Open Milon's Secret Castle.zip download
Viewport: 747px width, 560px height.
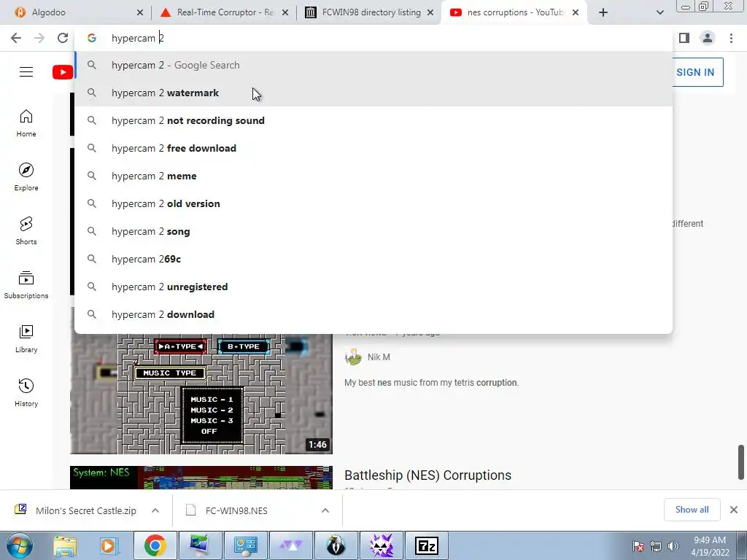click(86, 510)
